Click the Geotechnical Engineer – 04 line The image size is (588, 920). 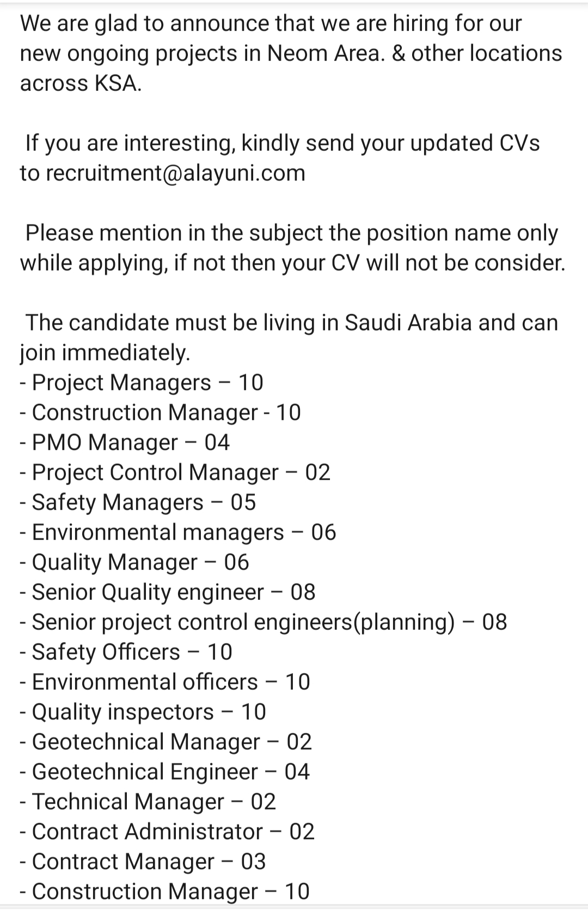165,772
